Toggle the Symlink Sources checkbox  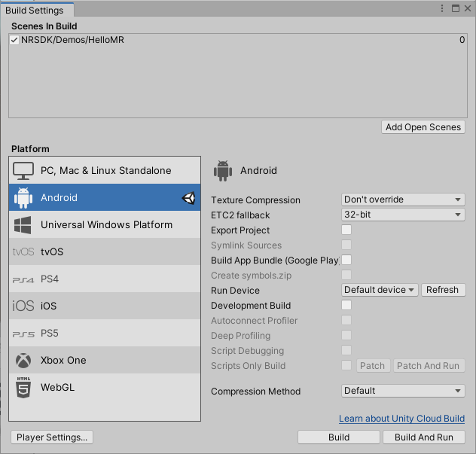346,245
